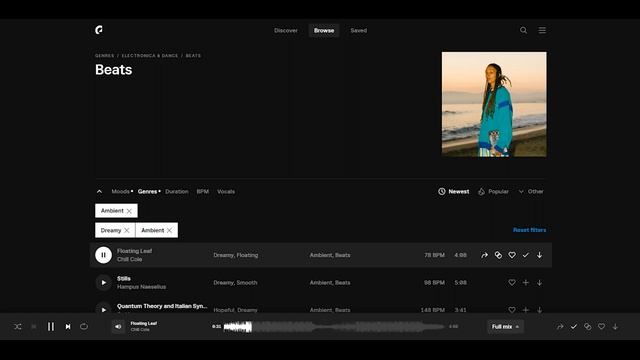
Task: Share current track from player bar
Action: coord(560,327)
